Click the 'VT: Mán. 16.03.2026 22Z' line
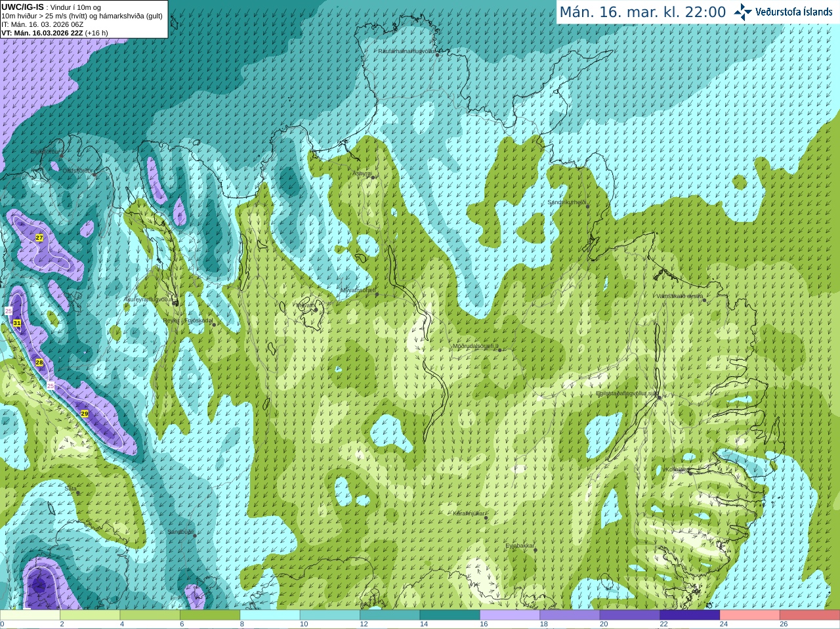 (54, 33)
